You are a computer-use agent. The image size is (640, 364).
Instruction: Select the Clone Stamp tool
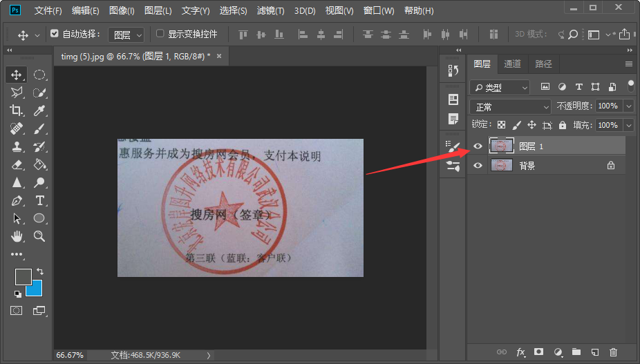coord(17,146)
